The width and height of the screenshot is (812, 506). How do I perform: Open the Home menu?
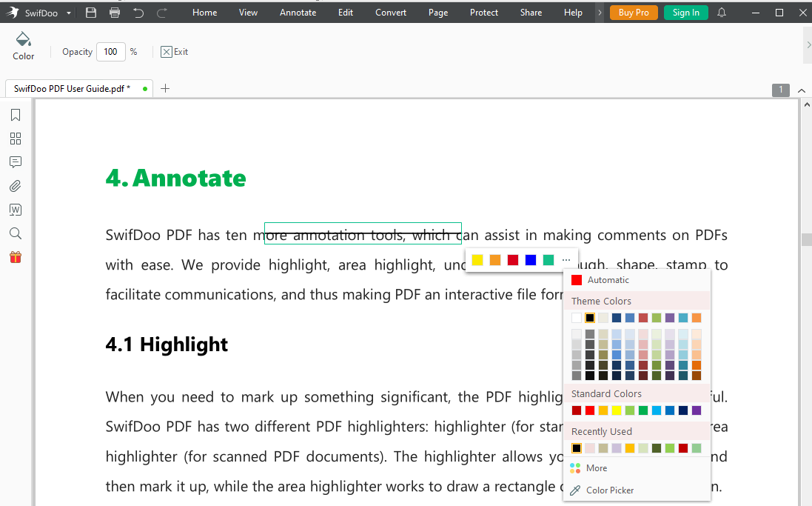pos(204,13)
